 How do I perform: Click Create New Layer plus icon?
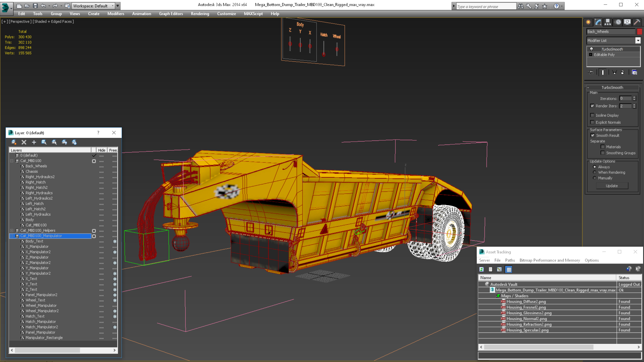click(x=34, y=142)
